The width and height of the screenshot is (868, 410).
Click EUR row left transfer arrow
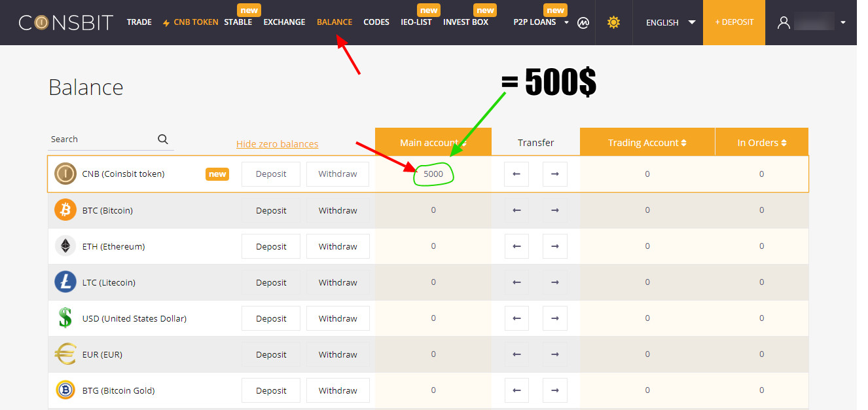tap(516, 354)
